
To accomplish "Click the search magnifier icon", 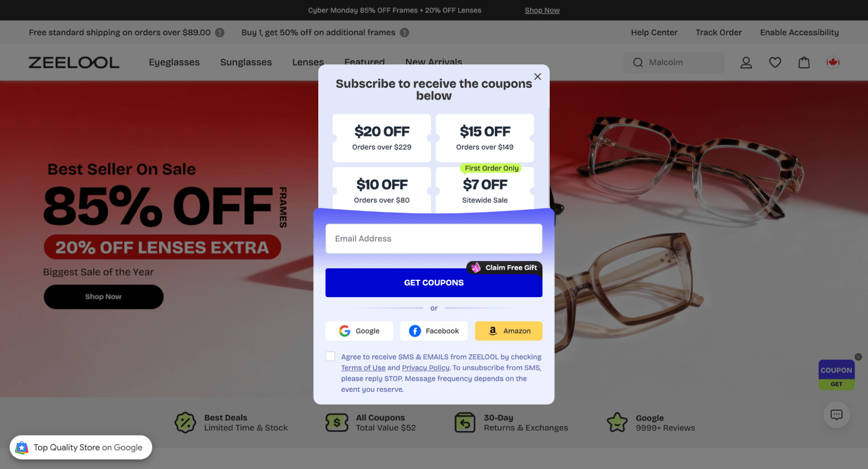I will click(x=638, y=63).
